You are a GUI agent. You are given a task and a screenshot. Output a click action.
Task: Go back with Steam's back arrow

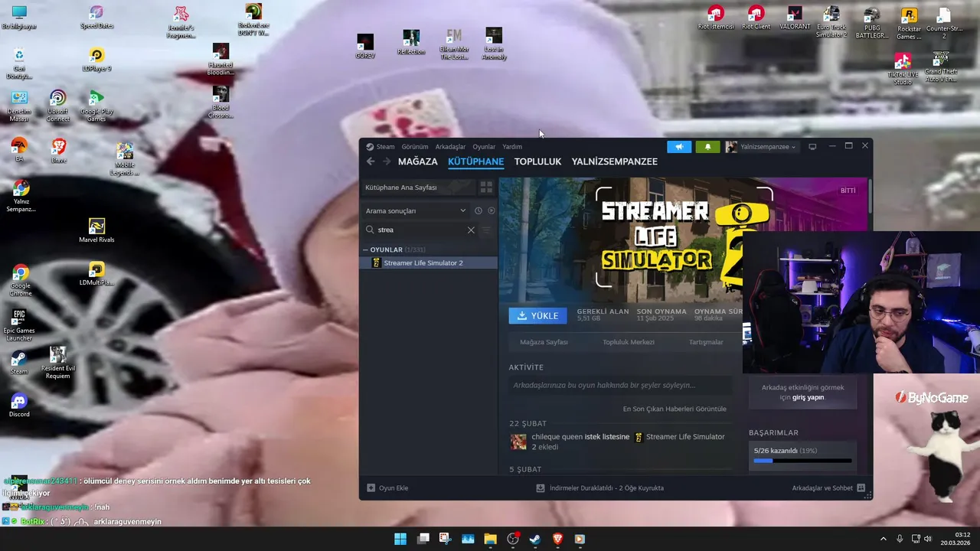click(x=371, y=161)
